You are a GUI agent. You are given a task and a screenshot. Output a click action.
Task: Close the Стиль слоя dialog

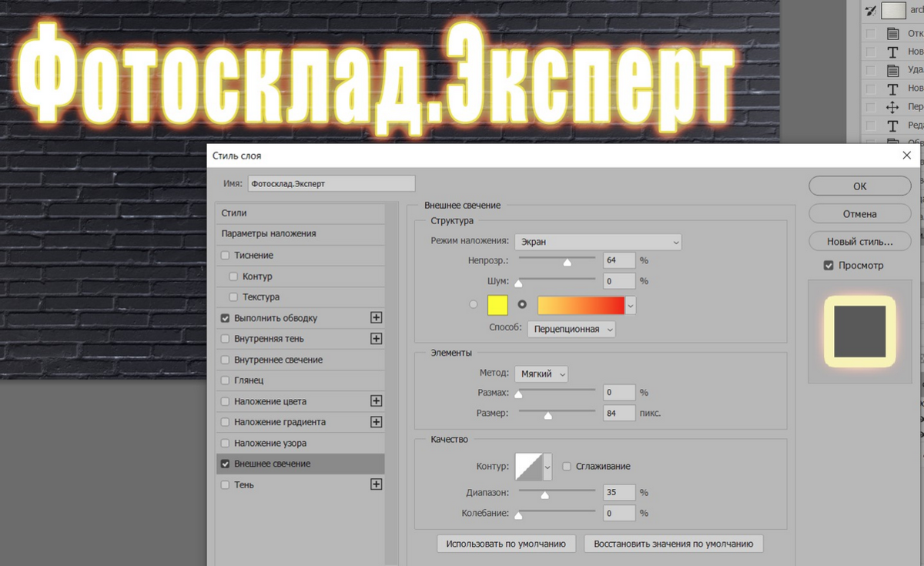tap(906, 156)
